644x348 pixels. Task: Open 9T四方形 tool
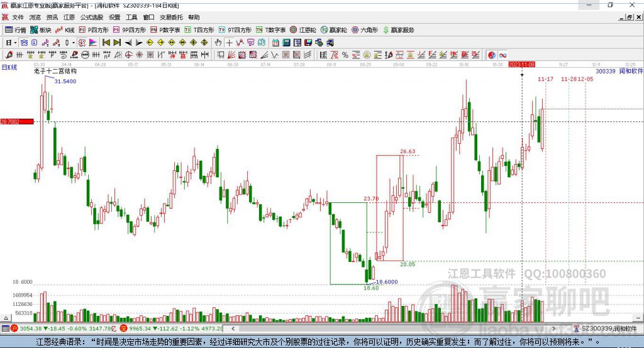(235, 30)
